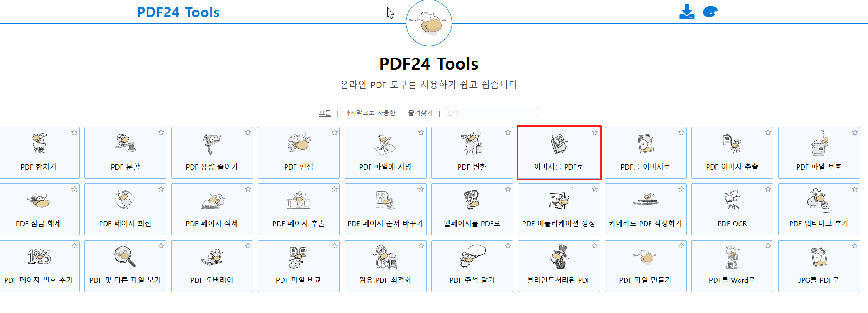Image resolution: width=868 pixels, height=313 pixels.
Task: Toggle favorite star on PDF OCR
Action: pyautogui.click(x=768, y=189)
